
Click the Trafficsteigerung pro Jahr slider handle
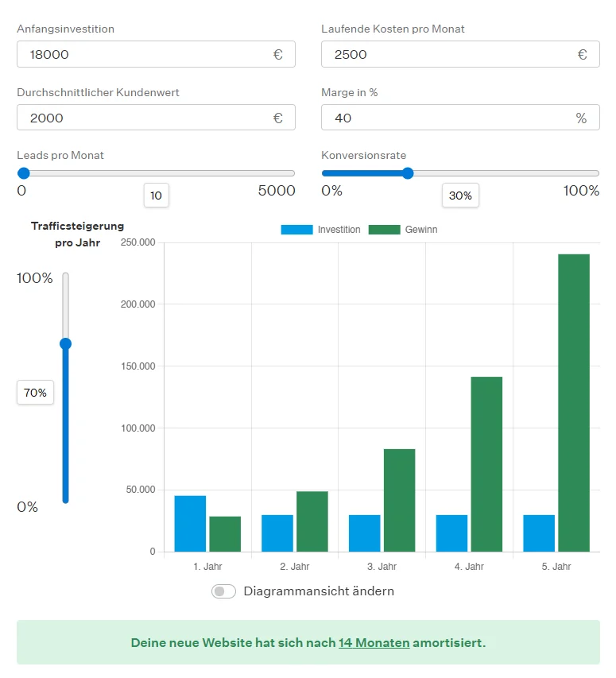point(65,343)
